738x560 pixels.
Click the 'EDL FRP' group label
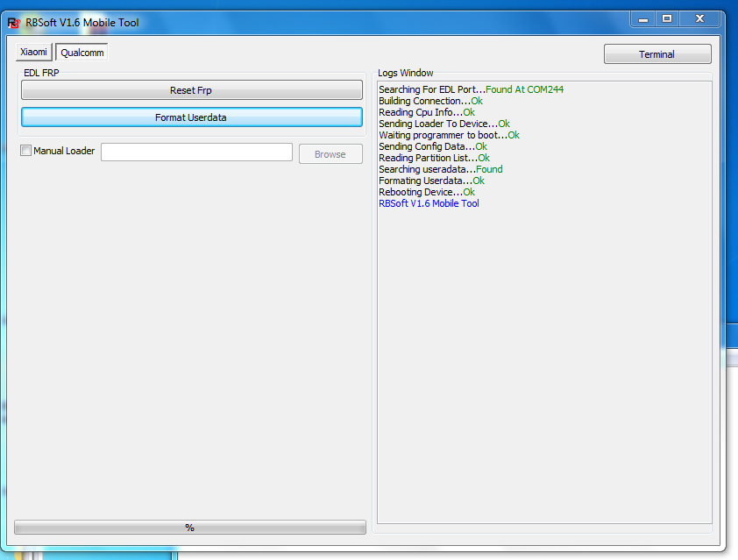pyautogui.click(x=41, y=73)
